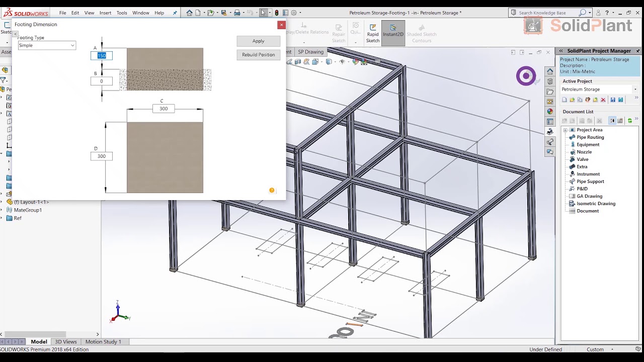Viewport: 644px width, 362px height.
Task: Open the Options gear icon
Action: click(x=294, y=13)
